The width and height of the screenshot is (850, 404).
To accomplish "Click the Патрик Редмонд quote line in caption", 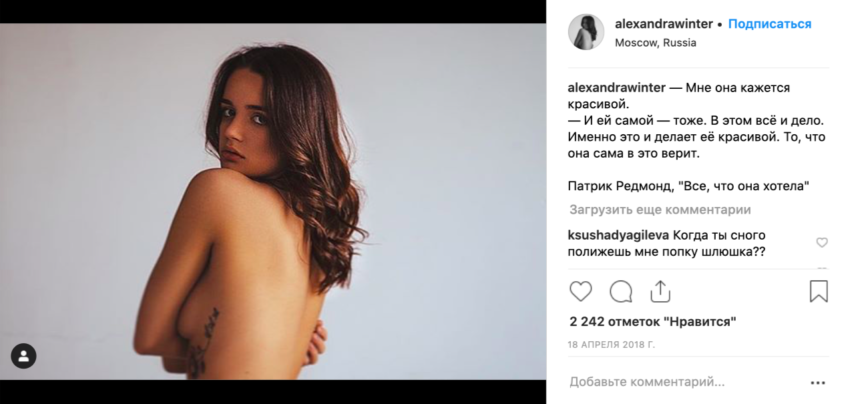I will coord(688,187).
